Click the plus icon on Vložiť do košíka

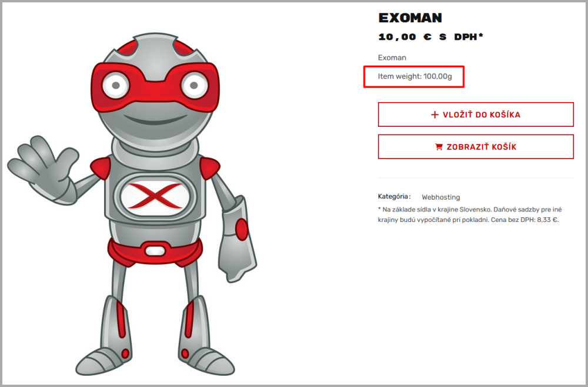pyautogui.click(x=435, y=115)
